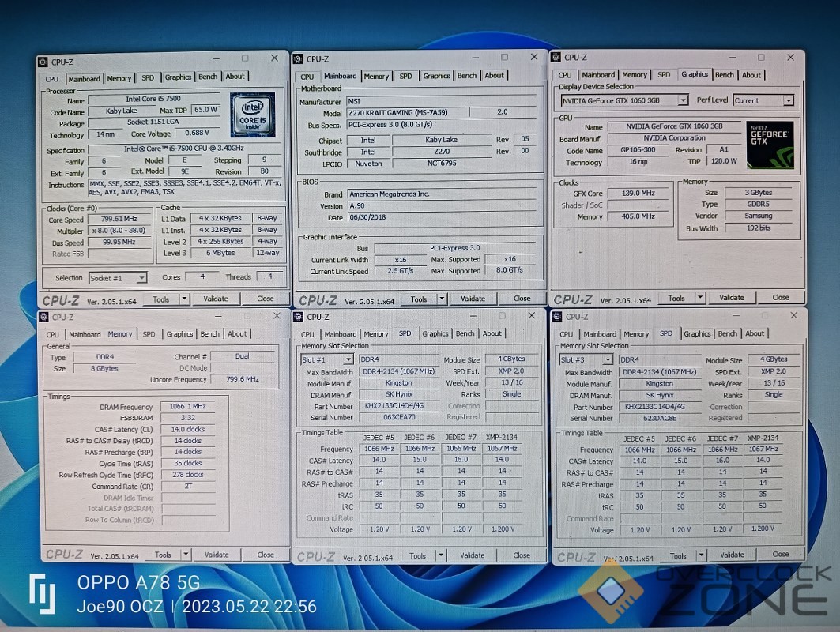Click the CPU-Z title icon in the graphics info window

tap(556, 58)
